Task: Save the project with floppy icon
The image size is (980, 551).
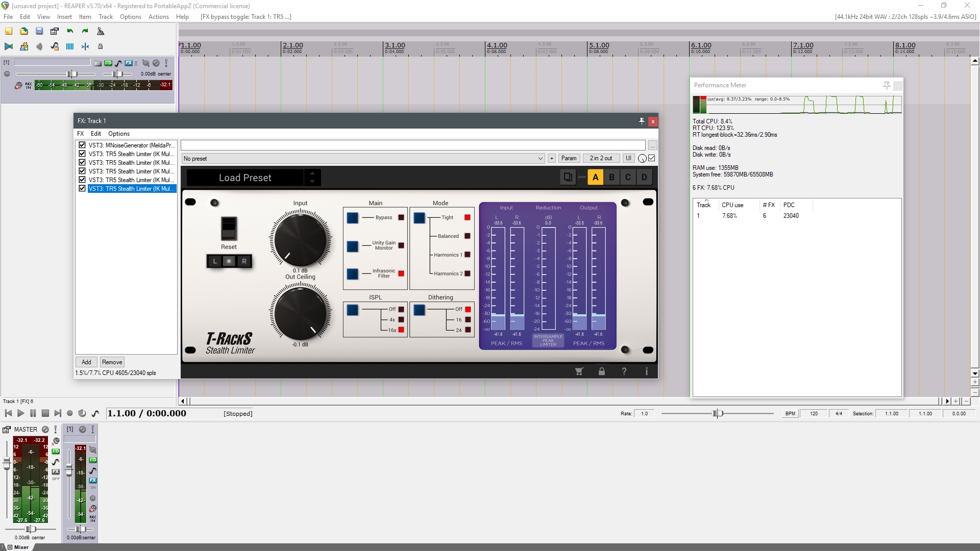Action: coord(39,31)
